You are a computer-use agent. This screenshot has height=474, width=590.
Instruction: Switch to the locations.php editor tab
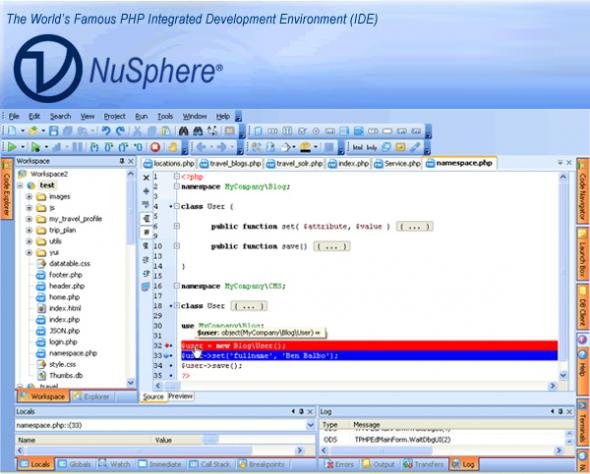point(169,164)
